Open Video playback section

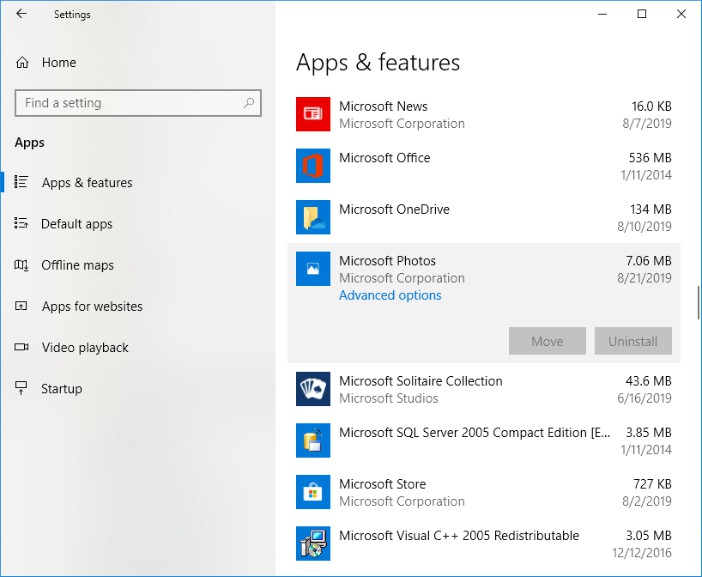[x=85, y=347]
